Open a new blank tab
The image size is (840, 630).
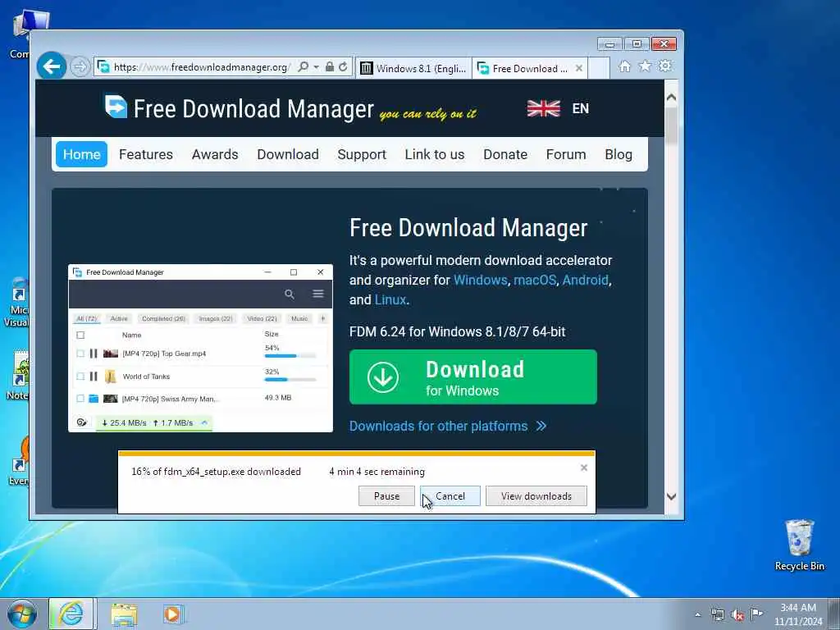click(599, 69)
